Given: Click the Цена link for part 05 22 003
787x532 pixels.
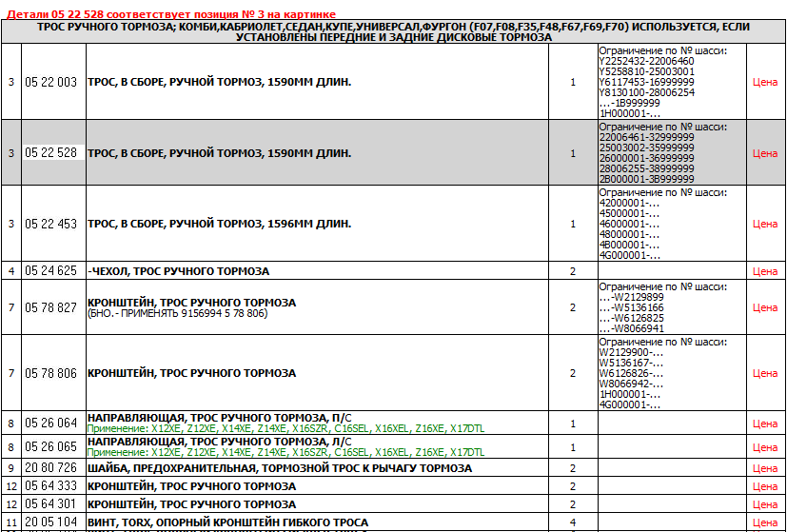Looking at the screenshot, I should [x=764, y=83].
